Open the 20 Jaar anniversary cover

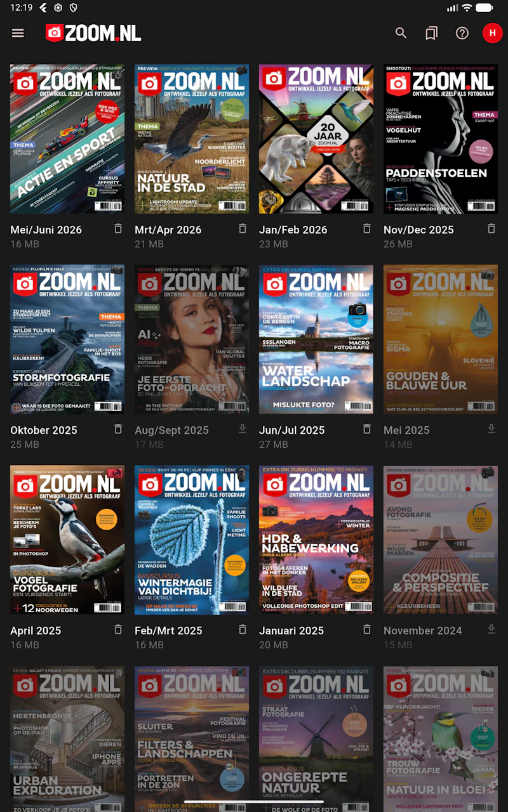tap(316, 139)
